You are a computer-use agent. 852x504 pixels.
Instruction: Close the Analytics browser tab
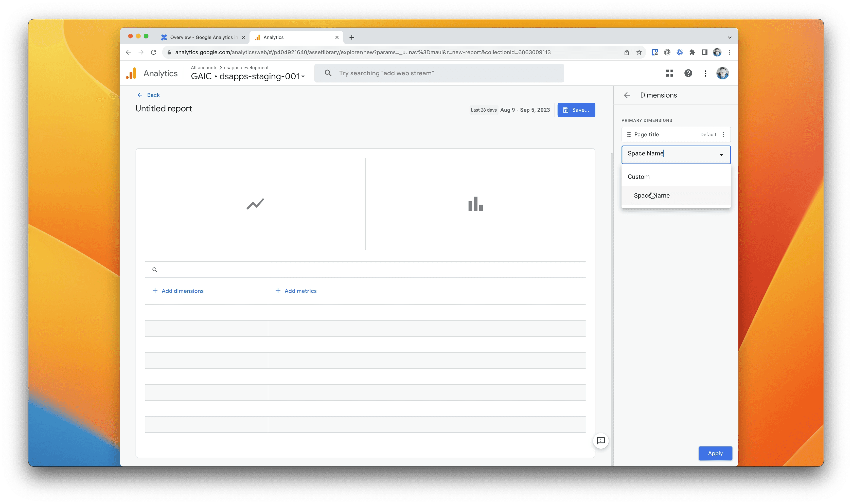(337, 37)
